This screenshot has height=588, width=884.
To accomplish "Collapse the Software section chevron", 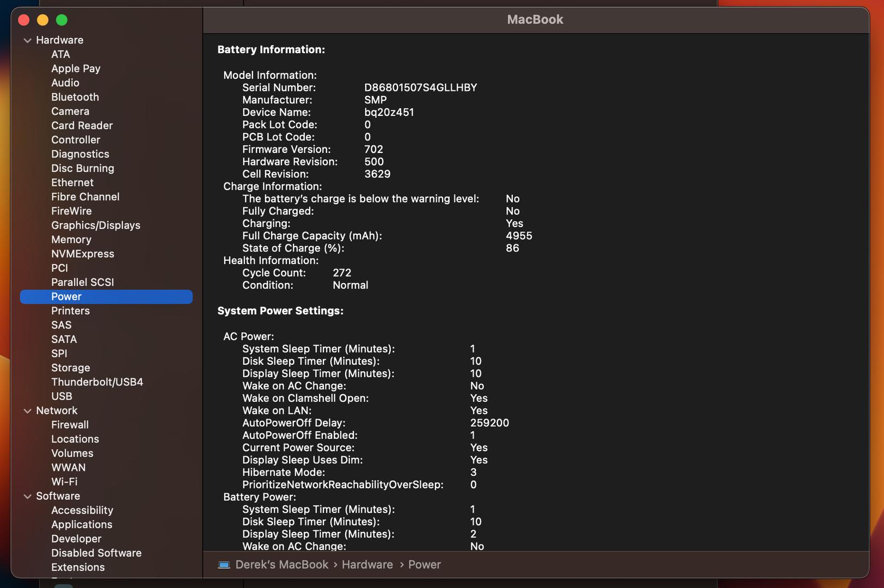I will point(27,497).
